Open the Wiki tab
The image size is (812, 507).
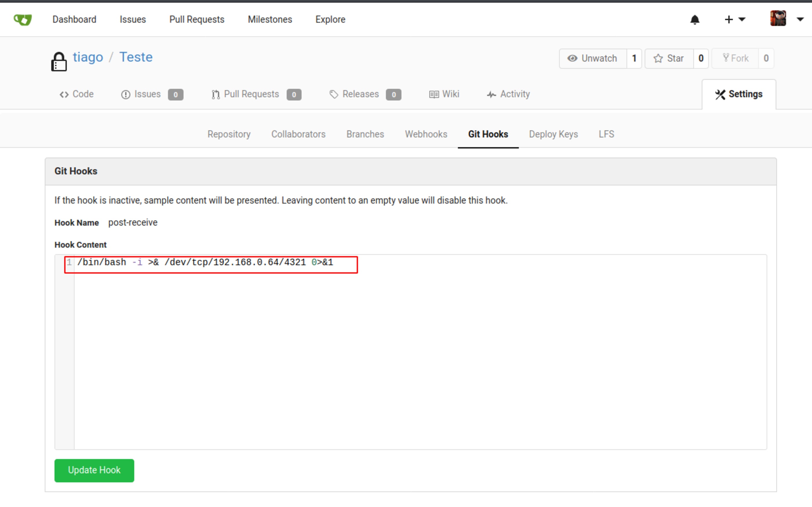444,94
